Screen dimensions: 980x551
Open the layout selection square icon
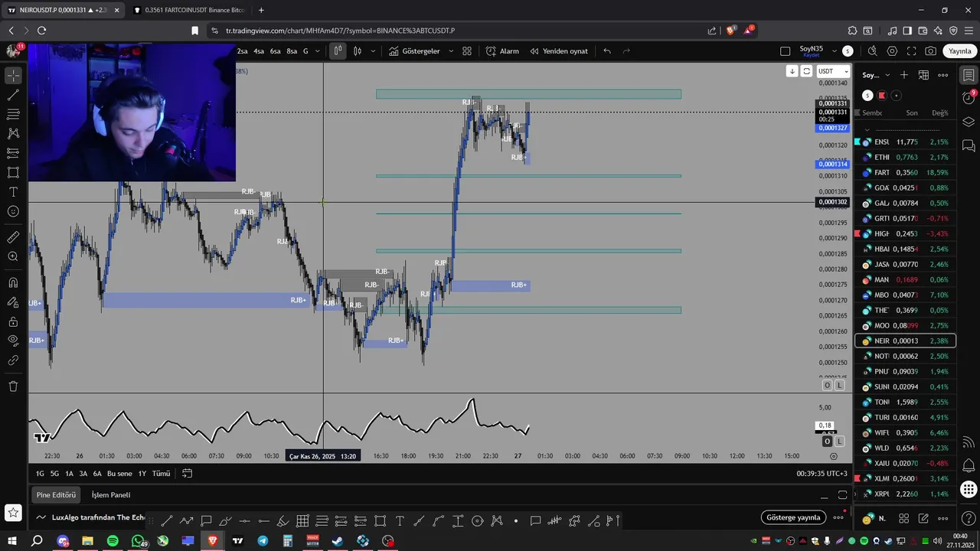point(785,51)
